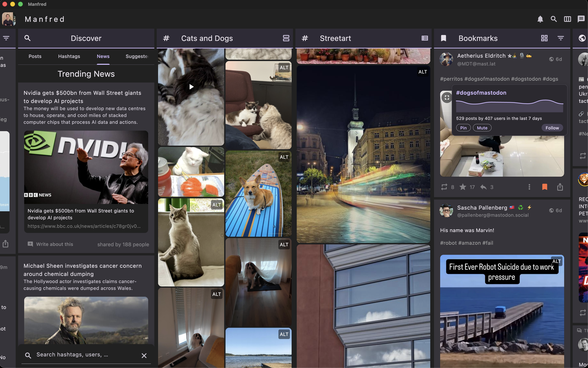Open notifications with the bell icon
This screenshot has width=588, height=368.
tap(540, 19)
